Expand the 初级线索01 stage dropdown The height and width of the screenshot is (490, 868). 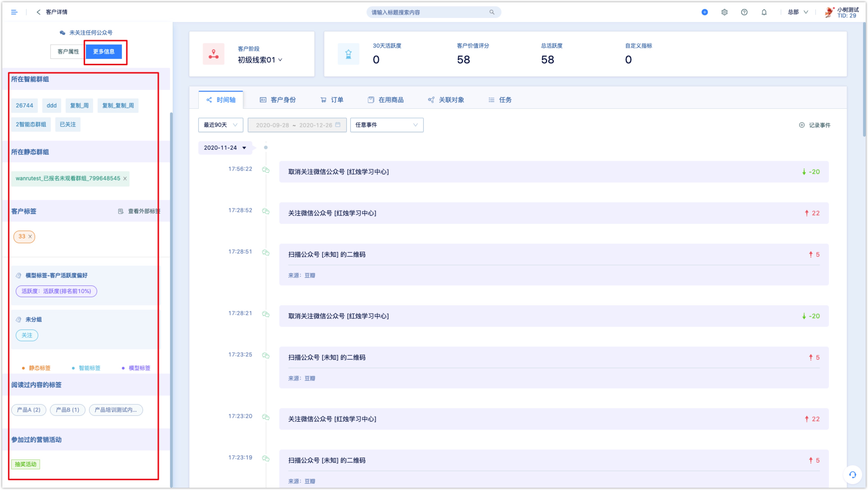click(x=260, y=60)
